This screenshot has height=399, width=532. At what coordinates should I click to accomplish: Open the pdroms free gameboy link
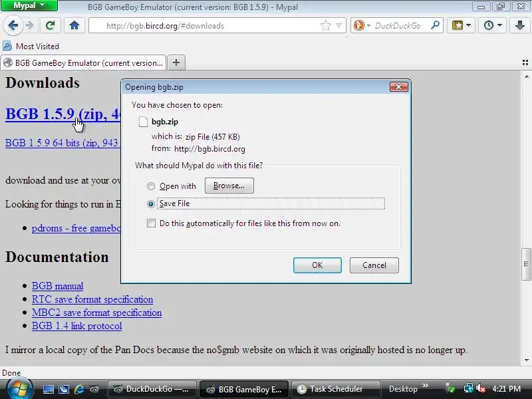[x=76, y=228]
